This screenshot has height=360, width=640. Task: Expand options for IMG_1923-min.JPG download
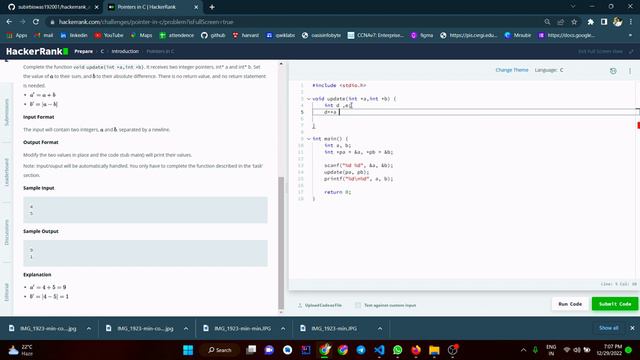tap(380, 328)
